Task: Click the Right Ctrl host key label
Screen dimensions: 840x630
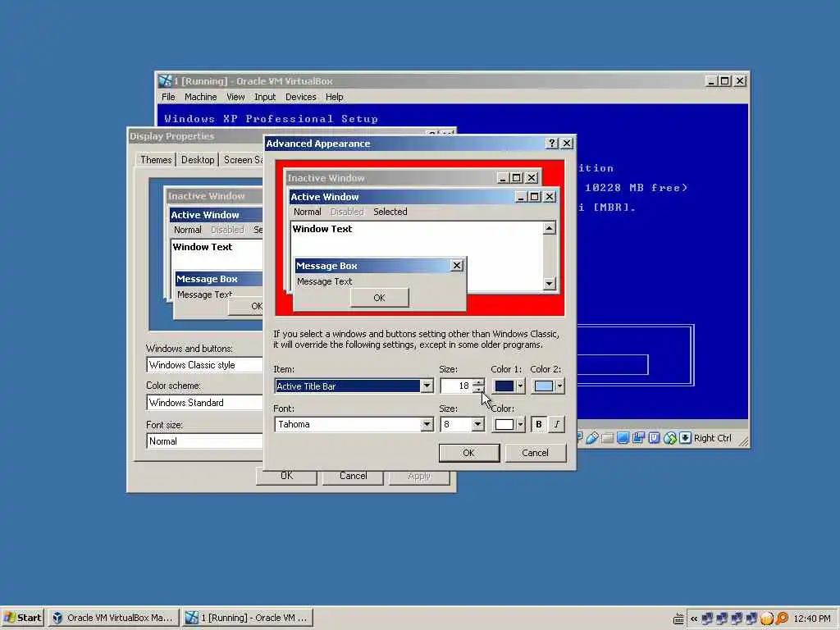Action: tap(713, 438)
